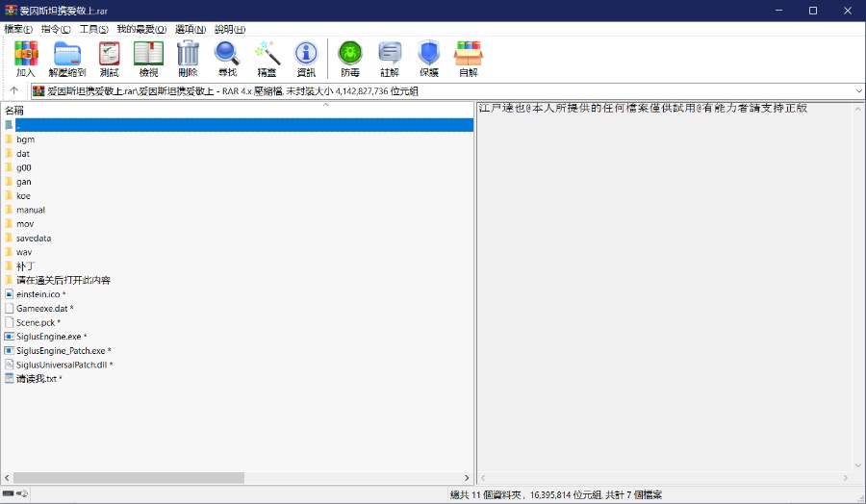This screenshot has width=866, height=504.
Task: Click the archive comment text
Action: [643, 108]
